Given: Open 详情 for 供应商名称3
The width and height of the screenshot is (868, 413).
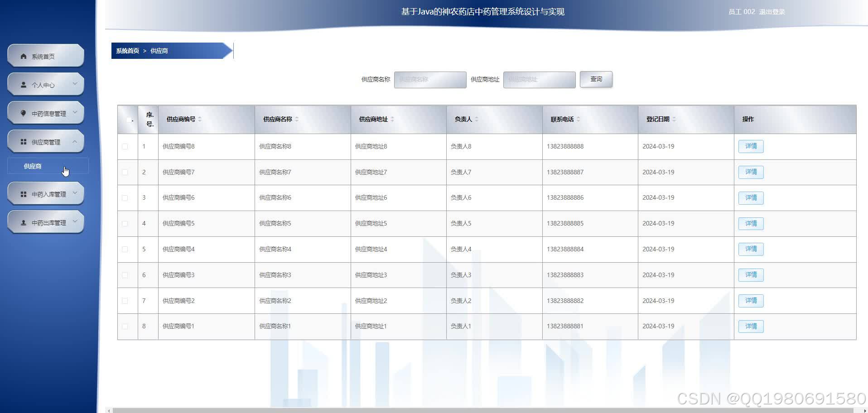Looking at the screenshot, I should [751, 275].
